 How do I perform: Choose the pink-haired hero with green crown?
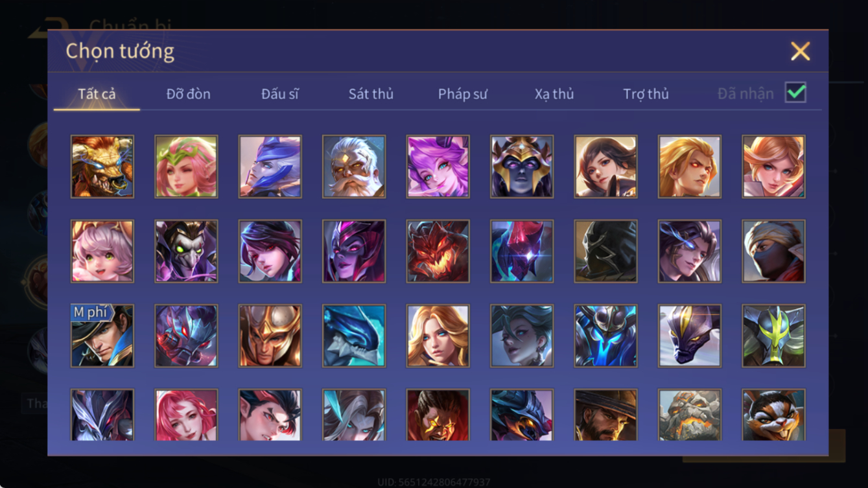[186, 167]
